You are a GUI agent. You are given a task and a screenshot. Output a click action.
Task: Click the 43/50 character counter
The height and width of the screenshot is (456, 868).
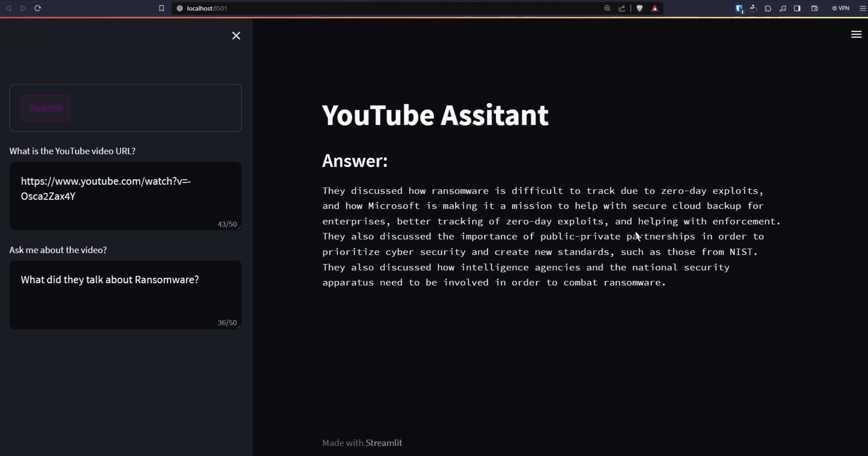click(x=227, y=224)
